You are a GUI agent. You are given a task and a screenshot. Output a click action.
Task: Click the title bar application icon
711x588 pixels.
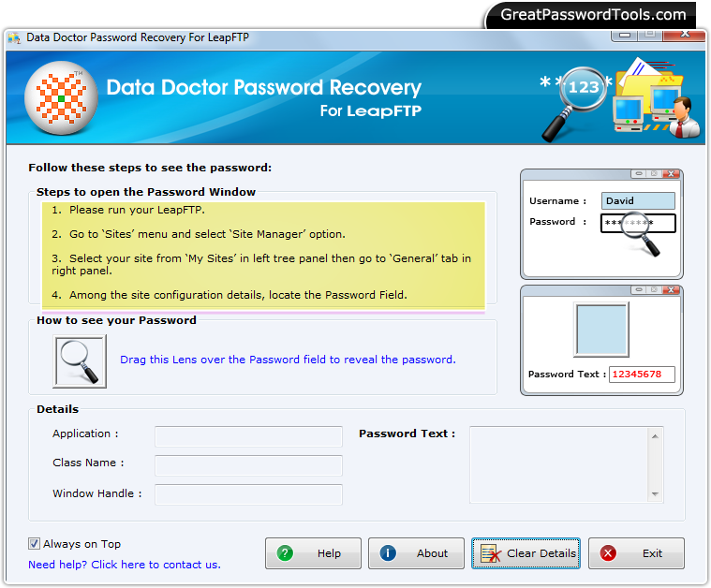click(14, 37)
